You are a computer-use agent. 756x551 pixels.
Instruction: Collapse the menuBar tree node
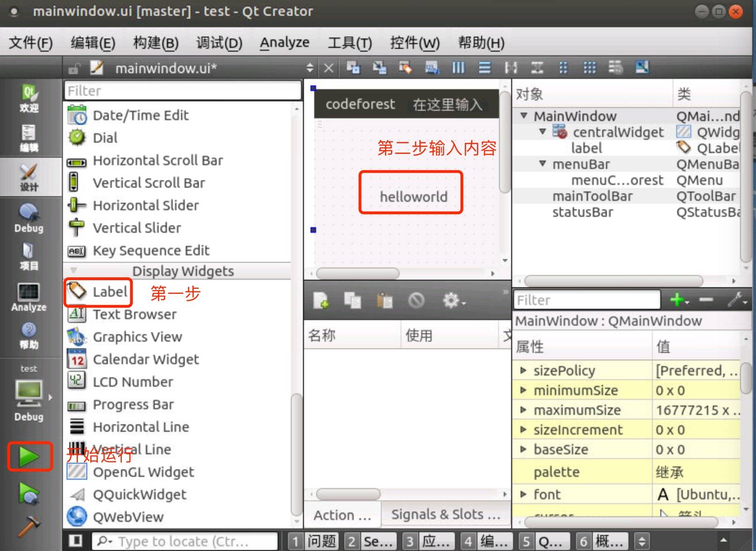point(543,163)
